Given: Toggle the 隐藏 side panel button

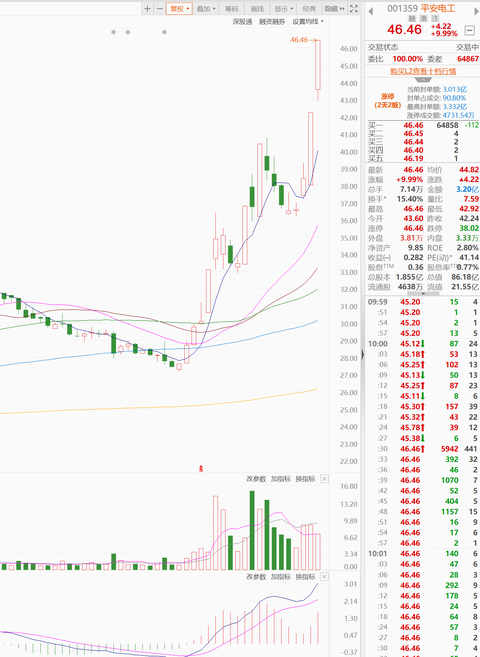Looking at the screenshot, I should [334, 8].
